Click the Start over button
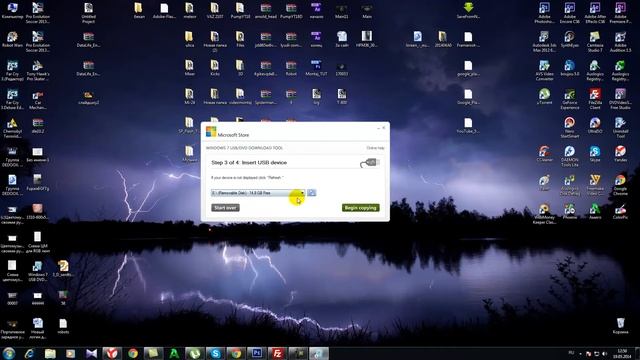This screenshot has width=640, height=360. tap(225, 208)
